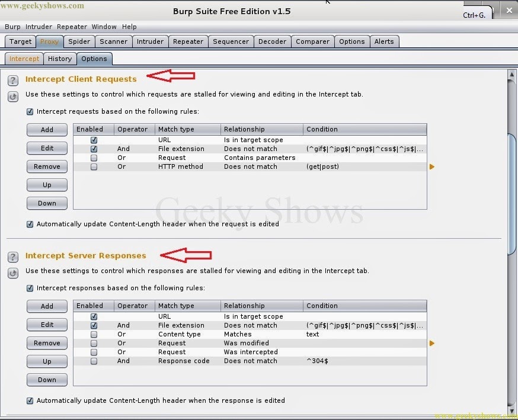
Task: Switch to the Scanner tab
Action: (114, 41)
